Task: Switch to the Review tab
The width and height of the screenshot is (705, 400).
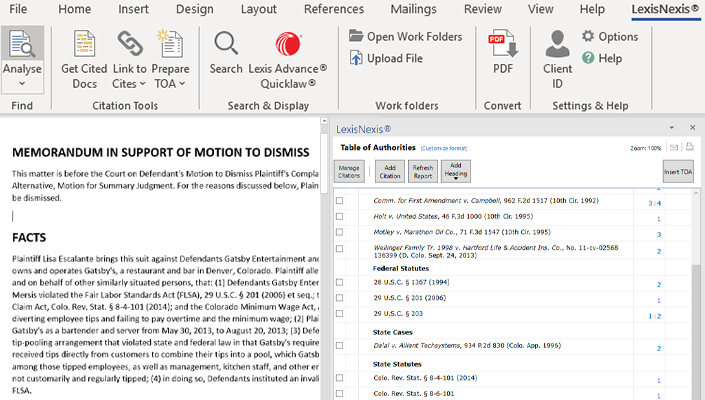Action: [483, 9]
